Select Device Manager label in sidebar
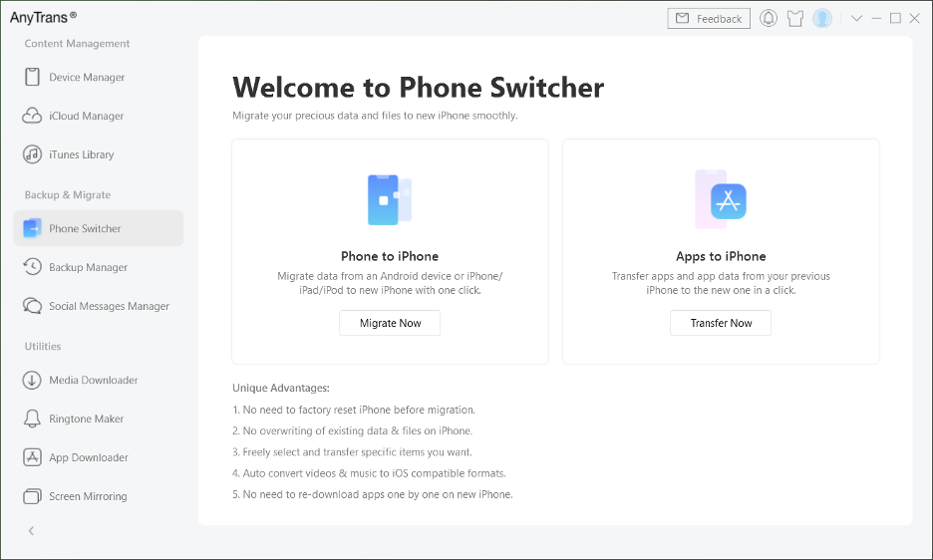This screenshot has width=933, height=560. (87, 78)
